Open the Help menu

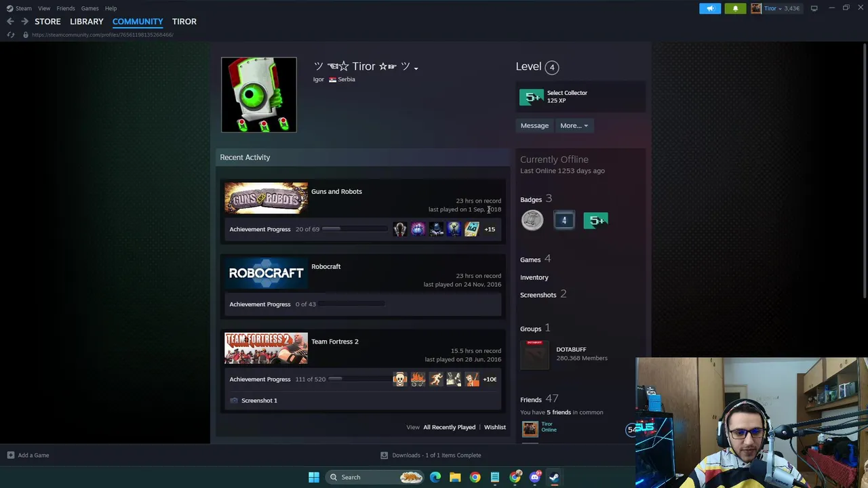point(111,8)
